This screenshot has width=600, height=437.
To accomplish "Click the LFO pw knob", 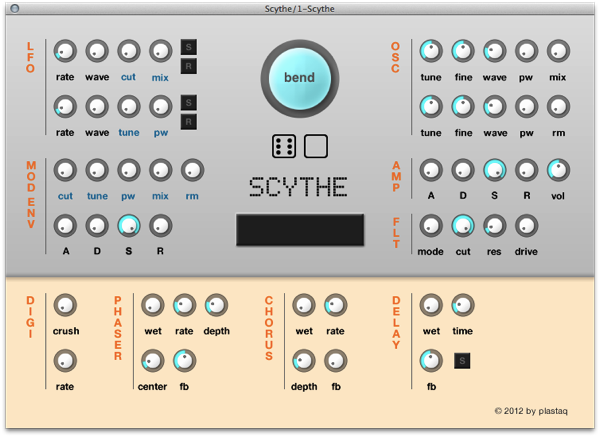I will (160, 107).
